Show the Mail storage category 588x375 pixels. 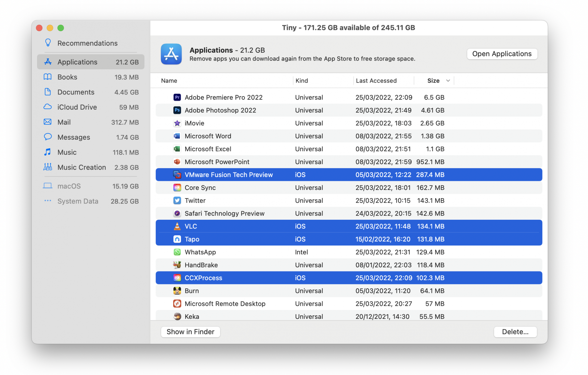91,122
